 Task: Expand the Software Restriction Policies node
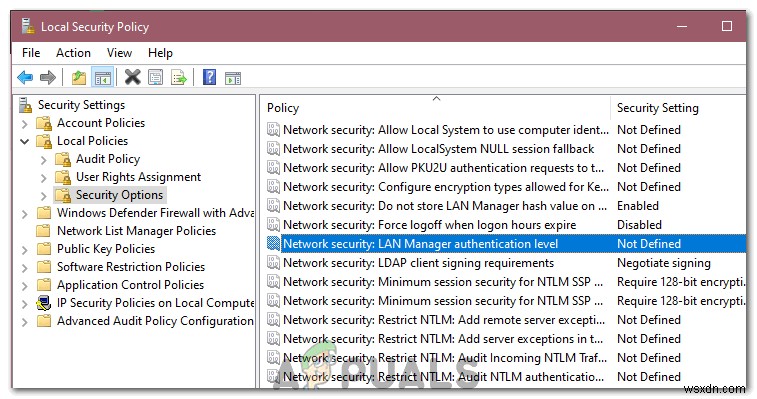[25, 267]
